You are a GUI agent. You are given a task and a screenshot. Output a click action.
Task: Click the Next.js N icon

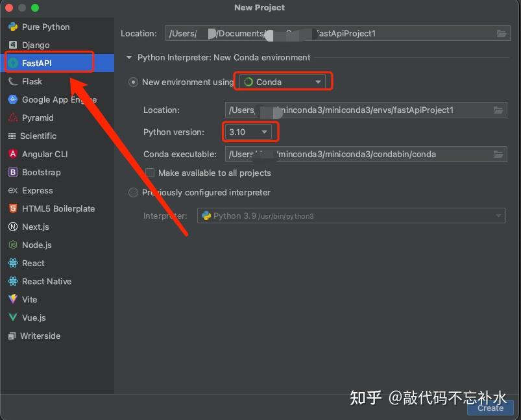click(12, 227)
